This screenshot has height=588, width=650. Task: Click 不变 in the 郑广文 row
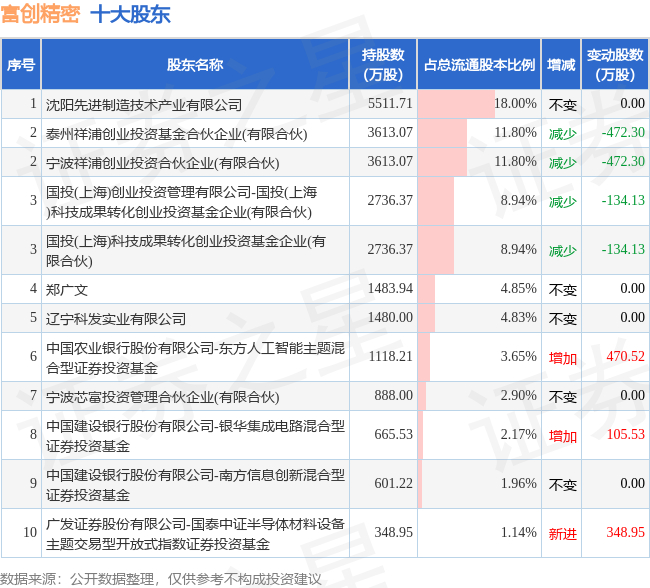click(563, 289)
